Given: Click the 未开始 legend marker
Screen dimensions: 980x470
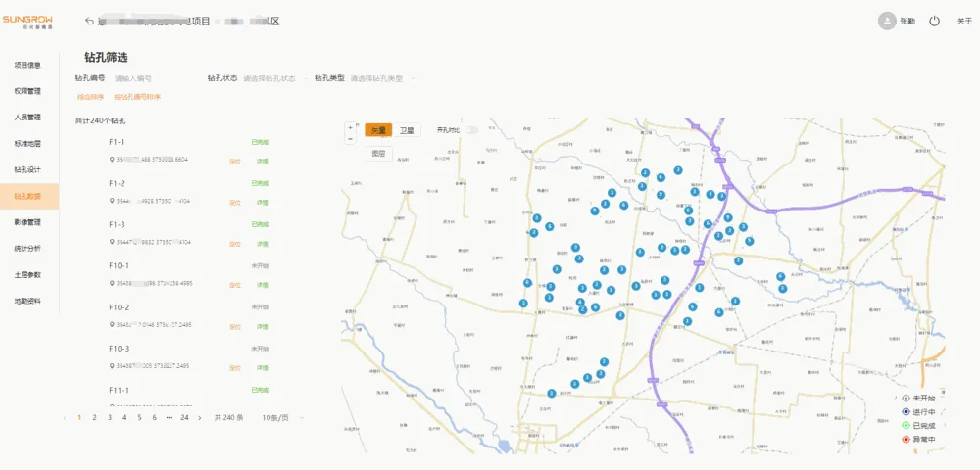Looking at the screenshot, I should [x=906, y=399].
